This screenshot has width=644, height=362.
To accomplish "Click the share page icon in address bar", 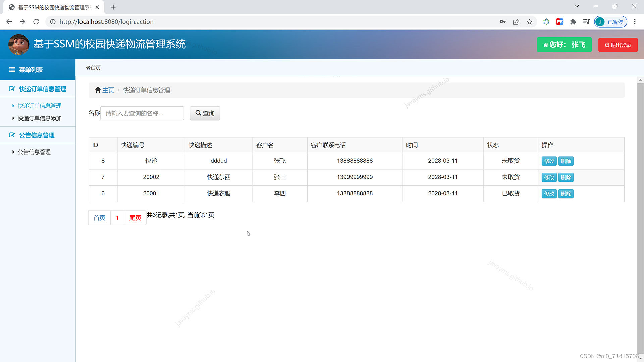I will (x=516, y=22).
